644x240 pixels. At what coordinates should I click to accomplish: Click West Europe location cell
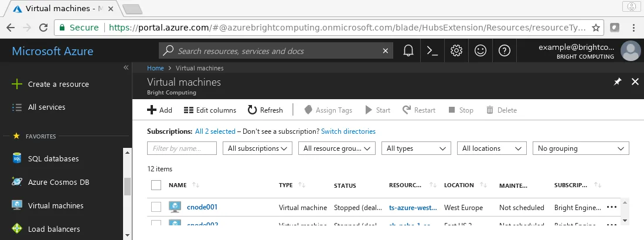pyautogui.click(x=464, y=208)
